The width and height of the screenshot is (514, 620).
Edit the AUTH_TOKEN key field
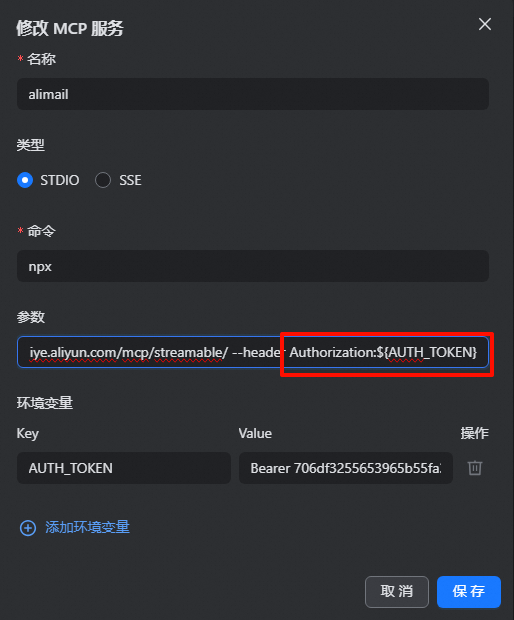(124, 468)
